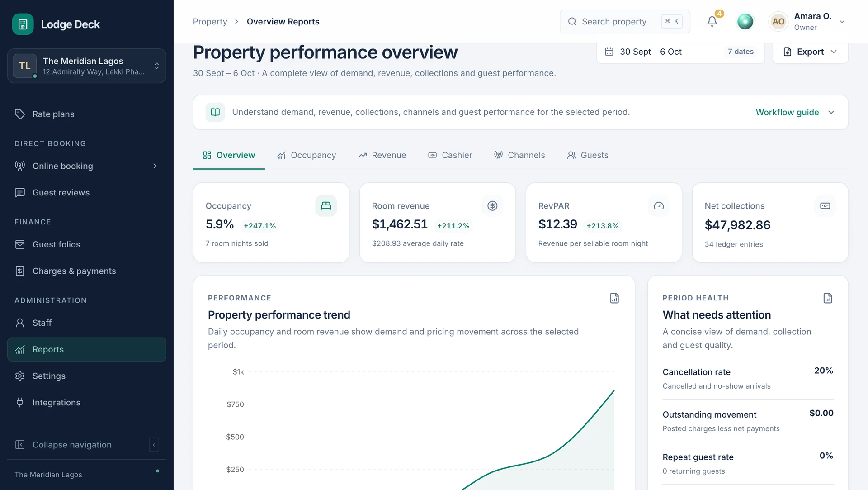Open Guest folios page

[x=87, y=244]
